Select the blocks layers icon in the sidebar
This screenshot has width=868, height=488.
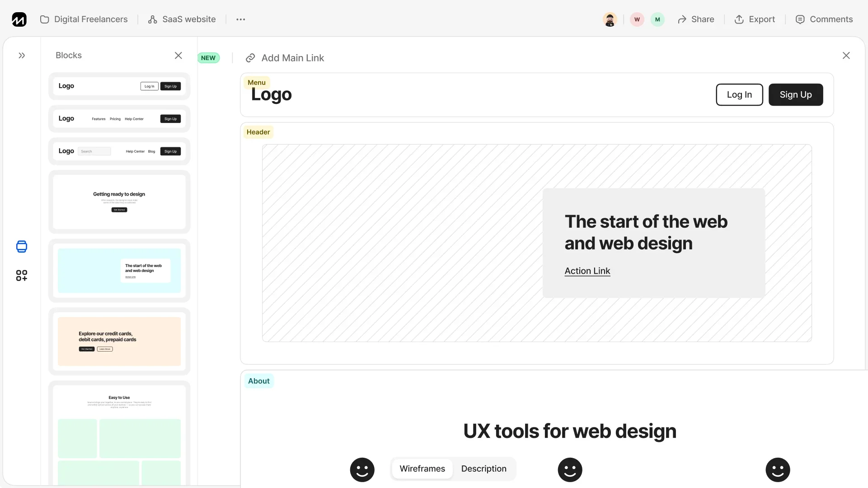22,246
